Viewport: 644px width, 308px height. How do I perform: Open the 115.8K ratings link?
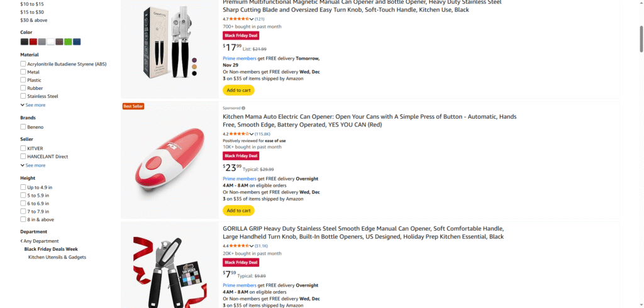[x=262, y=134]
